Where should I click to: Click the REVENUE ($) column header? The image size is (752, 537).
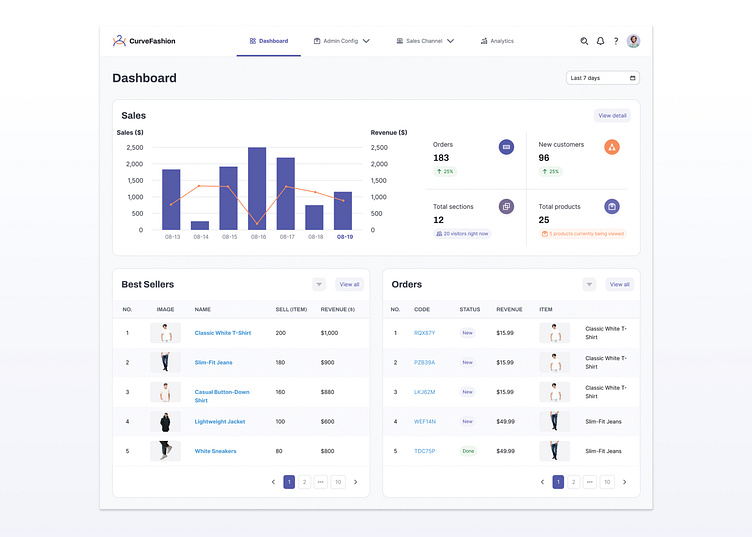tap(338, 310)
